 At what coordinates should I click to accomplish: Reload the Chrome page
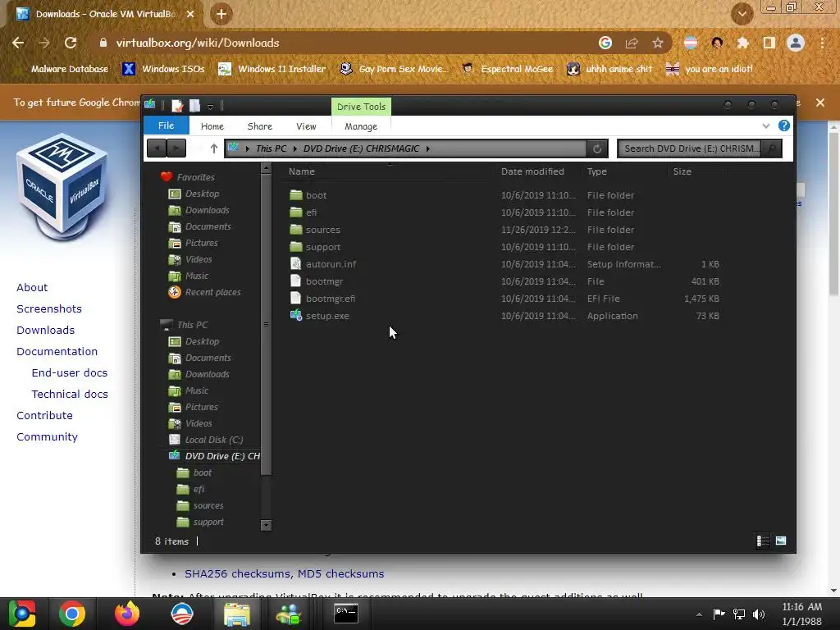point(71,43)
